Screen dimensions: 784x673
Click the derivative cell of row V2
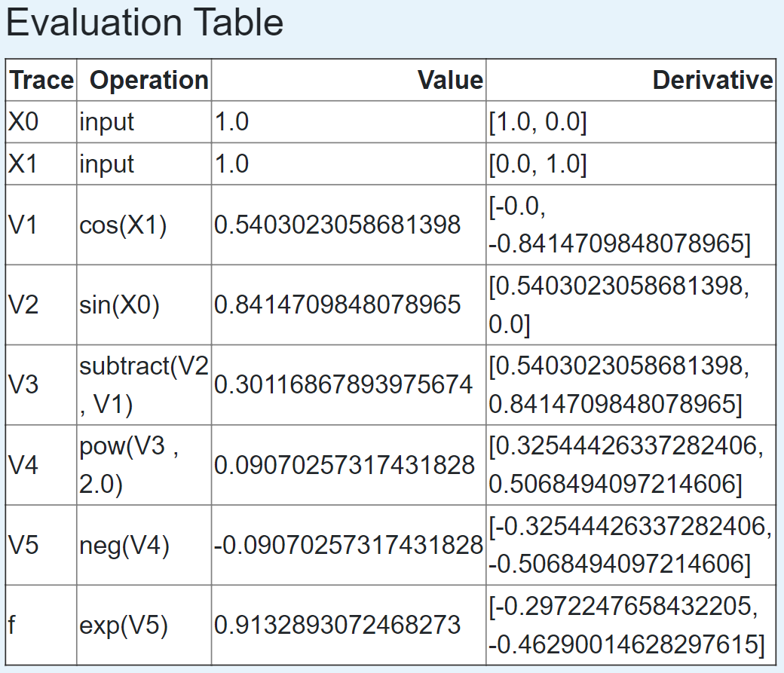631,304
